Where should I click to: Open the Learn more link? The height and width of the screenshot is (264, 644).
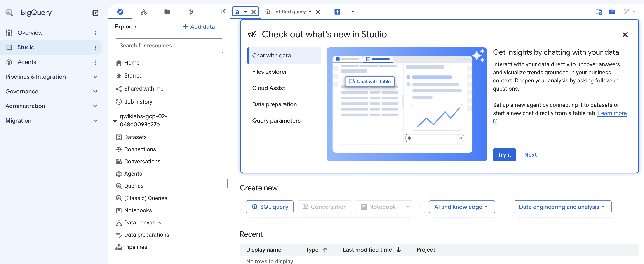(x=612, y=113)
